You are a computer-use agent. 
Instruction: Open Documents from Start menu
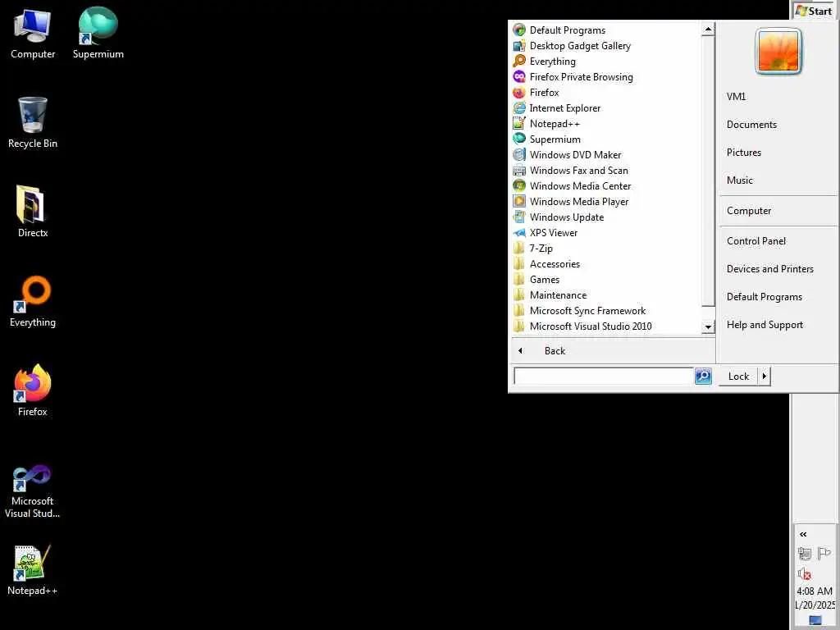tap(751, 125)
